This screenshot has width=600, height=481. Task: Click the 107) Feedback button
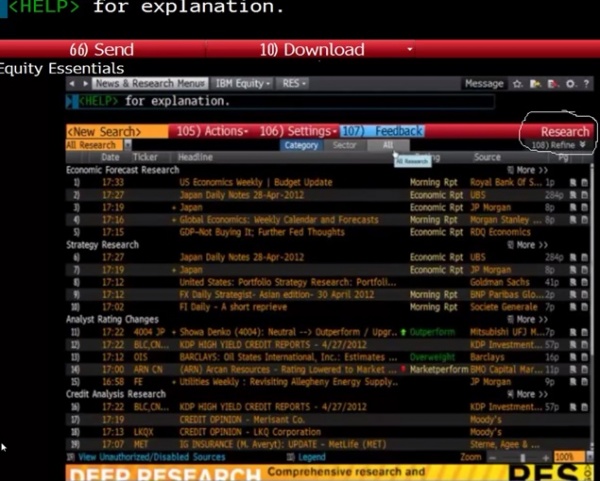point(382,131)
